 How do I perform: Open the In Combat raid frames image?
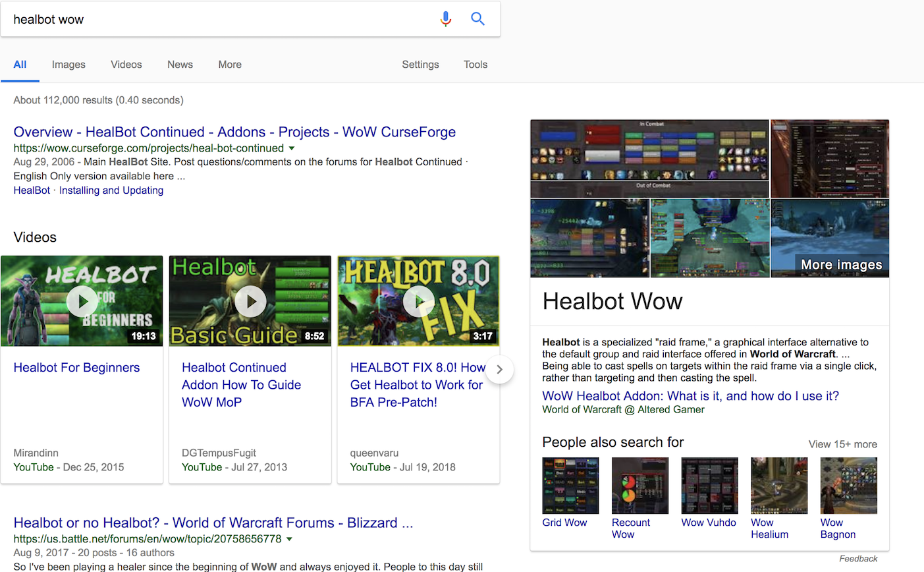pyautogui.click(x=649, y=158)
